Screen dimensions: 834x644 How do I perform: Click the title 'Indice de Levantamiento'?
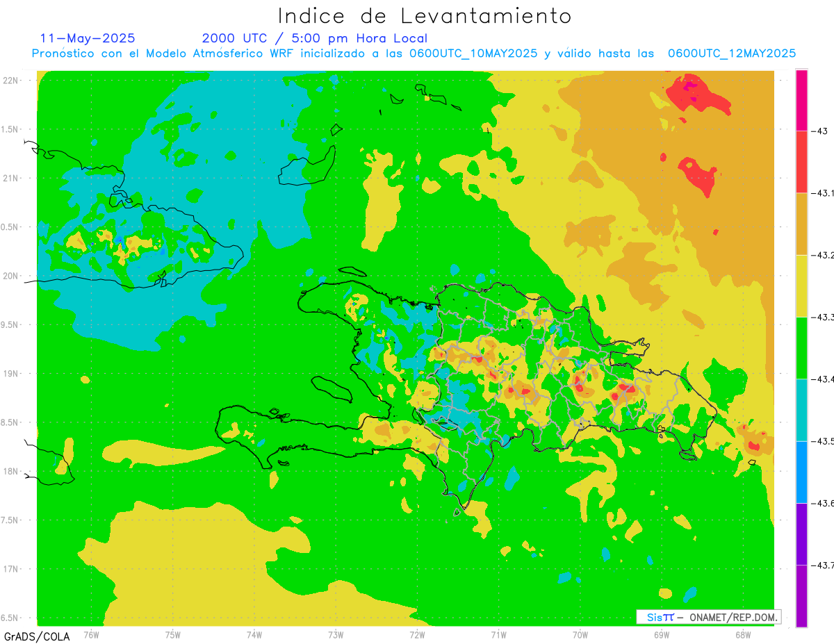point(425,15)
